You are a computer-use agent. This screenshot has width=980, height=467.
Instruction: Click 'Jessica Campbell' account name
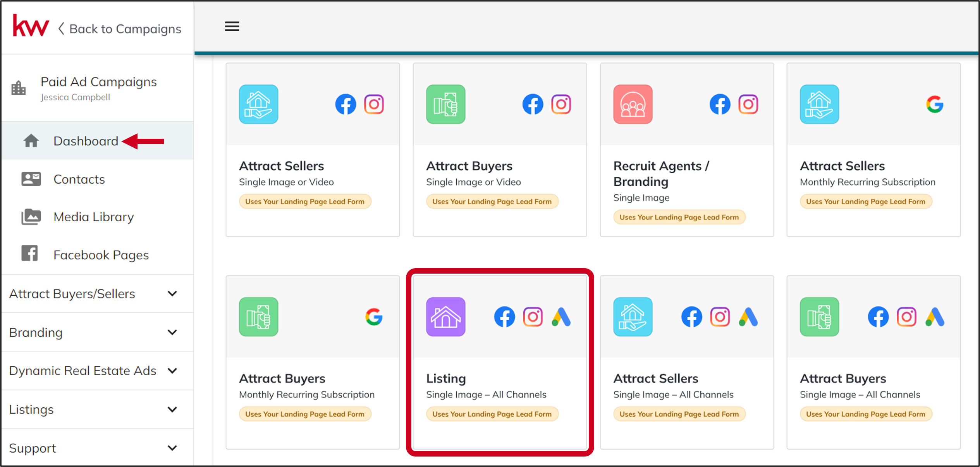tap(76, 97)
